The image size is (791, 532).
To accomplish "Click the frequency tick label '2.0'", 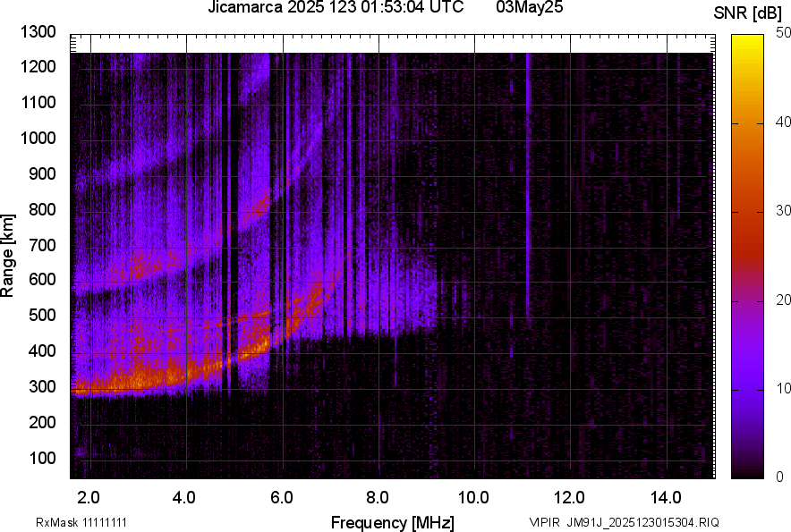I will click(x=89, y=498).
